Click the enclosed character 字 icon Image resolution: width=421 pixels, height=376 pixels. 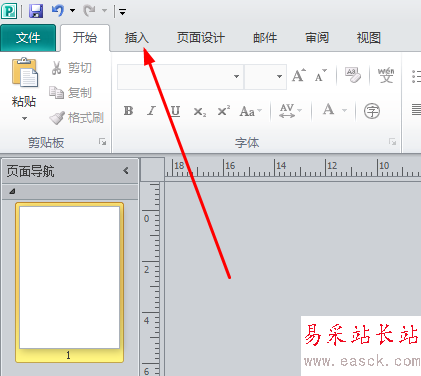click(x=372, y=111)
